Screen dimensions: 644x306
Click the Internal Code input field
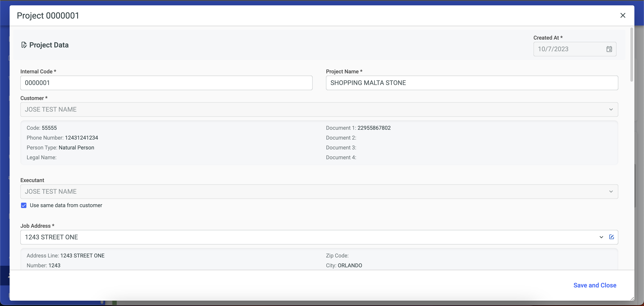click(166, 83)
